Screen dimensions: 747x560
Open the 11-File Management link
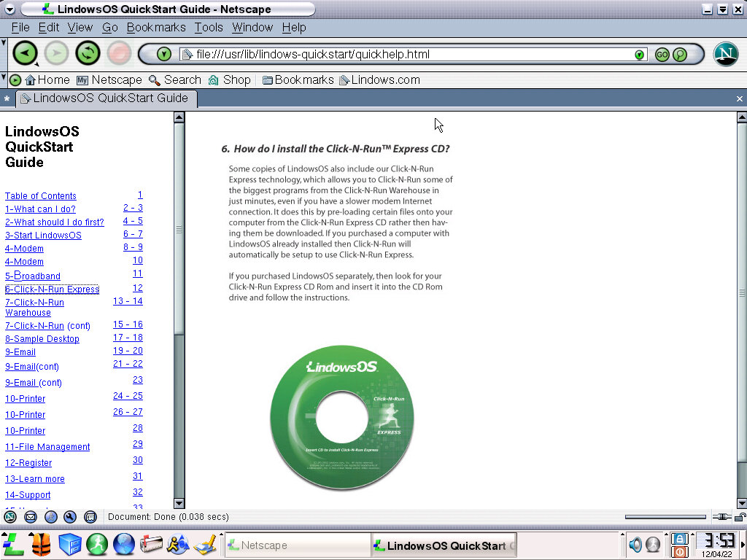[x=47, y=447]
